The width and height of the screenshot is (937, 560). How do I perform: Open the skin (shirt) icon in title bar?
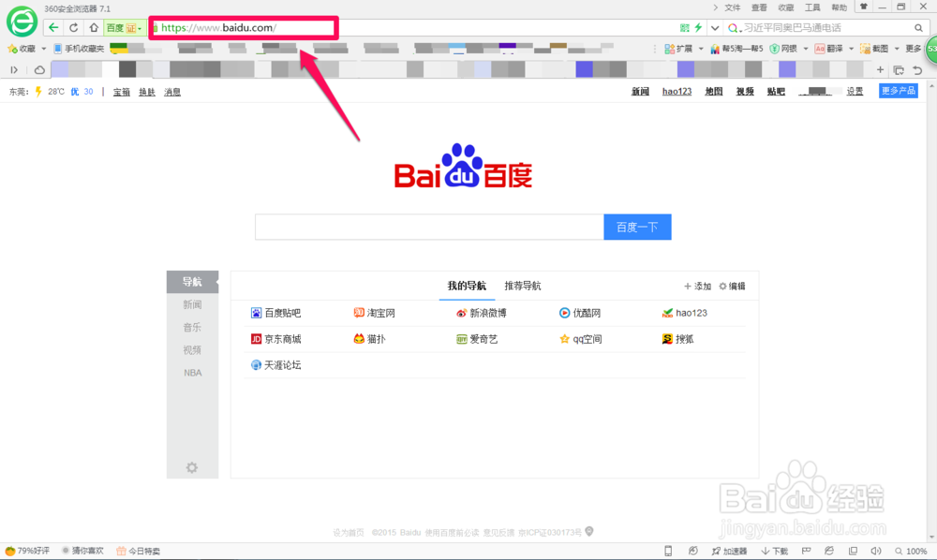tap(864, 7)
